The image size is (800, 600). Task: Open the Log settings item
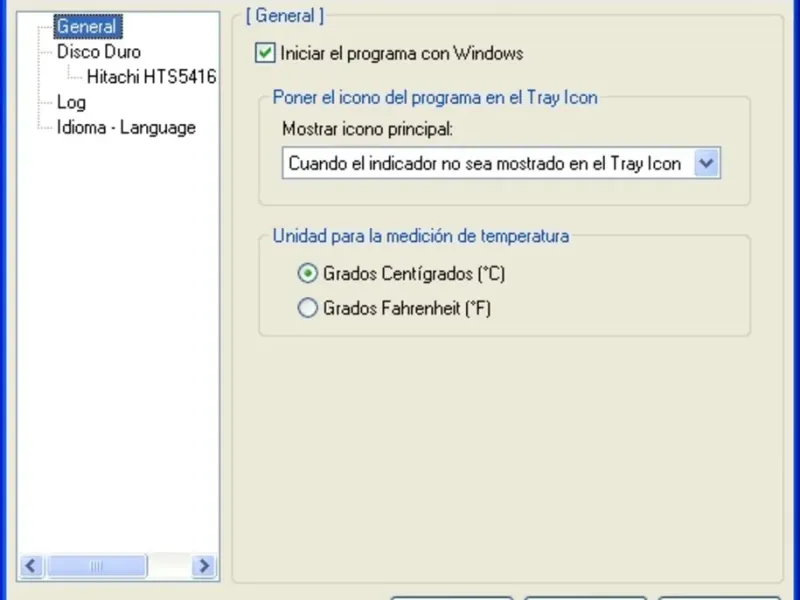(x=71, y=102)
